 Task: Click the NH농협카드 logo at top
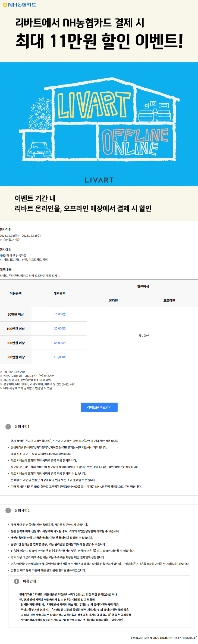(x=19, y=5)
